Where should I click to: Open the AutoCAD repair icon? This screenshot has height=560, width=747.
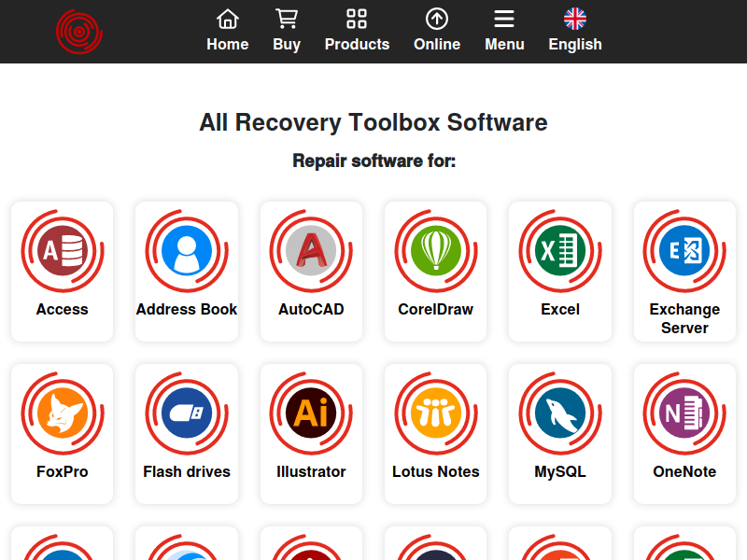[311, 251]
